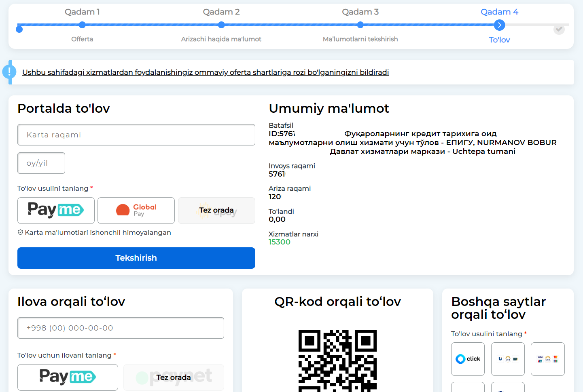This screenshot has height=392, width=583.
Task: Open the public oferta terms link
Action: coord(206,72)
